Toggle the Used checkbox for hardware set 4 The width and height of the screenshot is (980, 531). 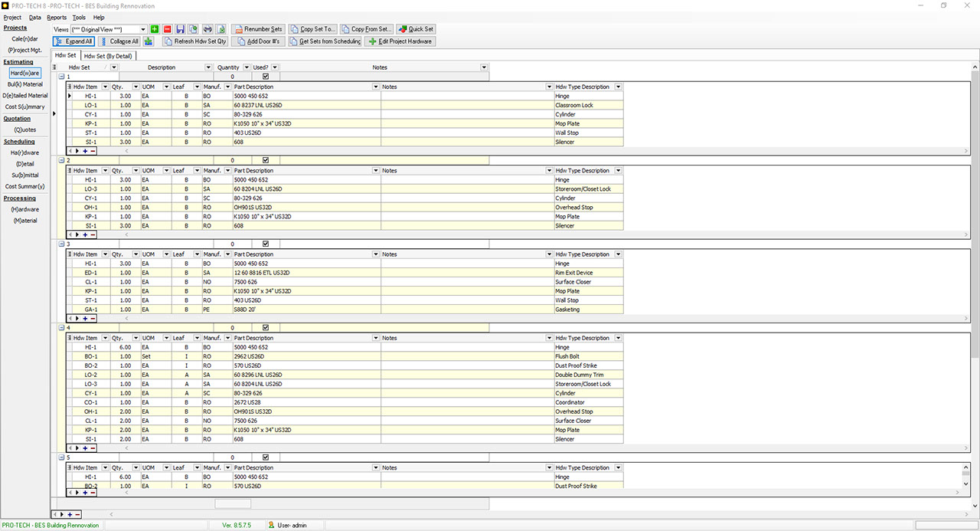266,328
